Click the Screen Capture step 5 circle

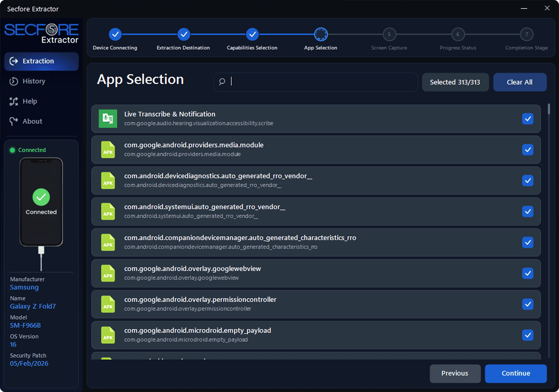tap(389, 34)
